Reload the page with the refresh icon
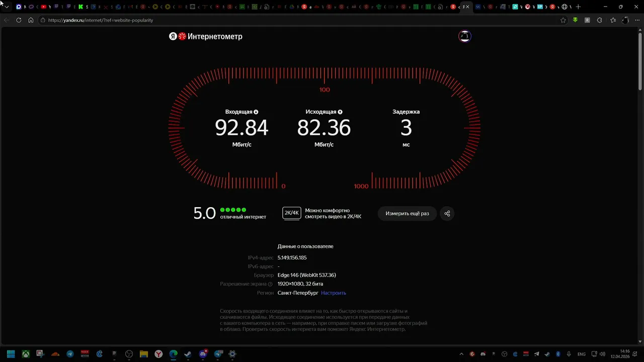The width and height of the screenshot is (644, 362). tap(19, 20)
